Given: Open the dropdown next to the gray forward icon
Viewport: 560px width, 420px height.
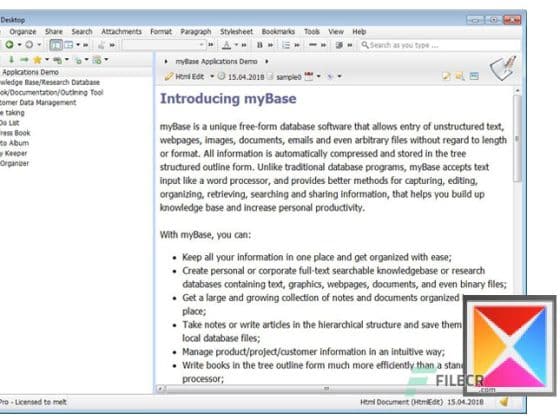Looking at the screenshot, I should 39,45.
